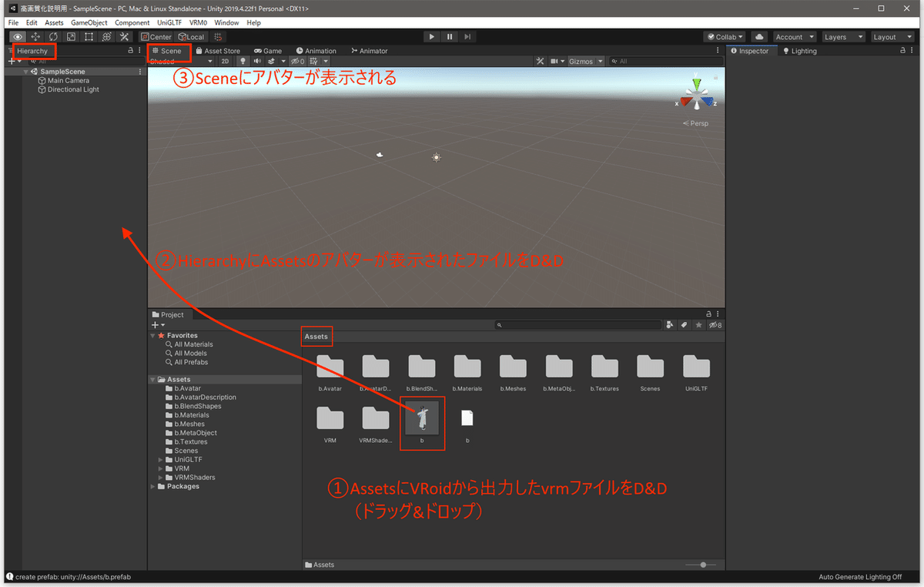Select the Move tool
Screen dimensions: 924x587
click(35, 37)
